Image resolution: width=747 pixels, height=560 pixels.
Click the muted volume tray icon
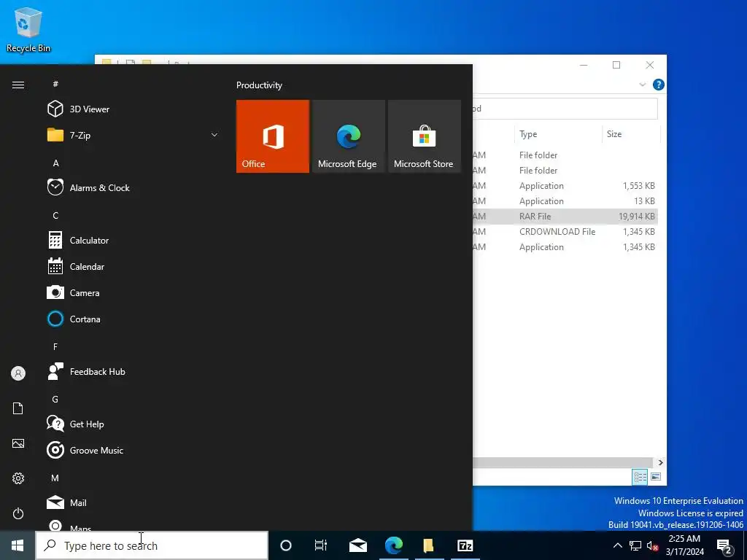click(653, 546)
